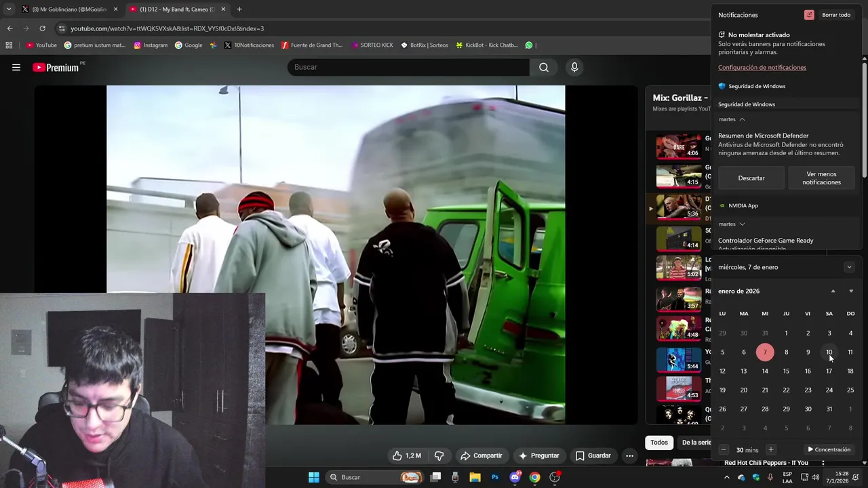Click the YouTube search magnifier button

(x=544, y=67)
